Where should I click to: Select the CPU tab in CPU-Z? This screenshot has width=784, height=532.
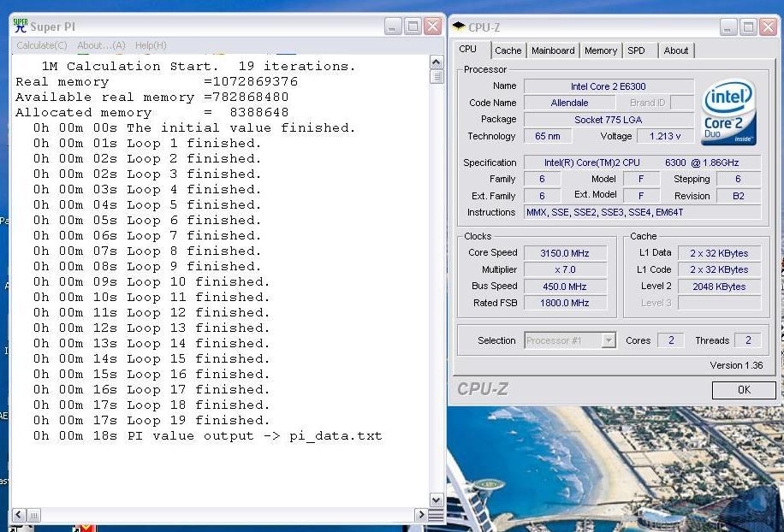[x=467, y=49]
